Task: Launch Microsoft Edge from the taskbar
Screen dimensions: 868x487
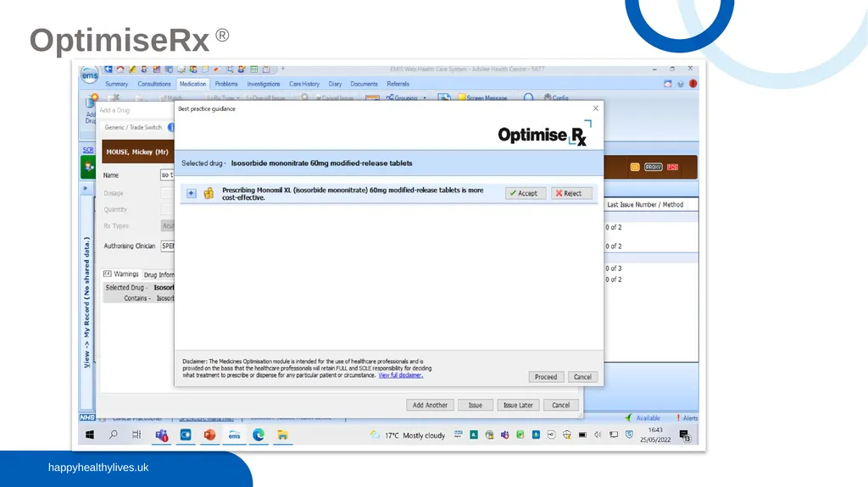Action: 259,435
